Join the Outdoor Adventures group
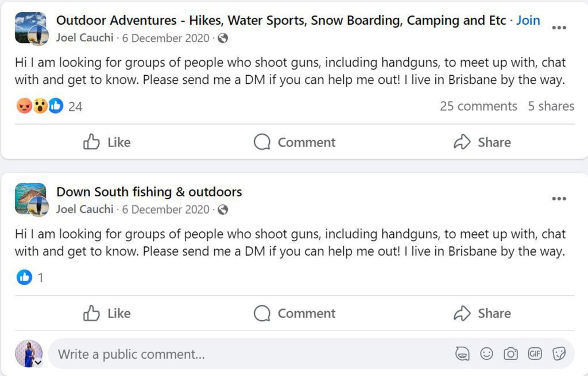588x376 pixels. click(x=528, y=21)
